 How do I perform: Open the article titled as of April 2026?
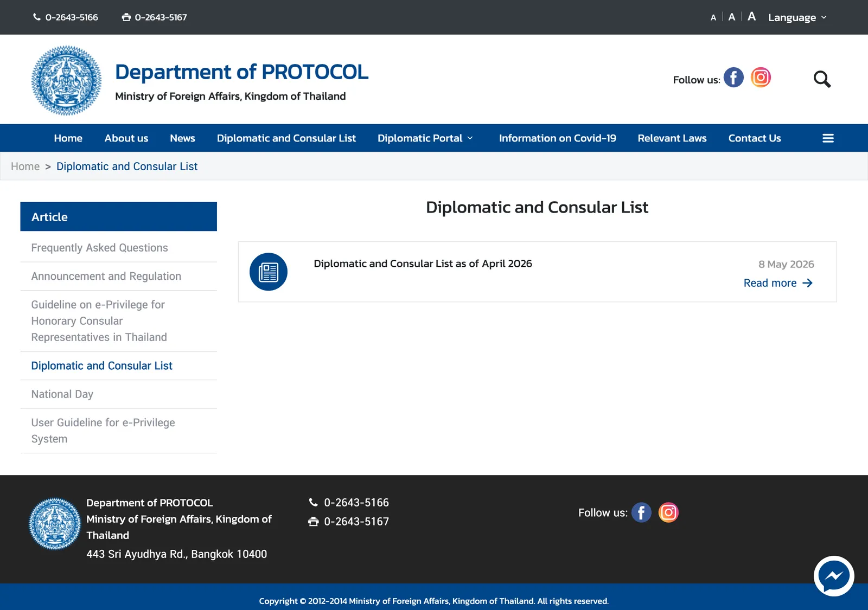tap(423, 264)
